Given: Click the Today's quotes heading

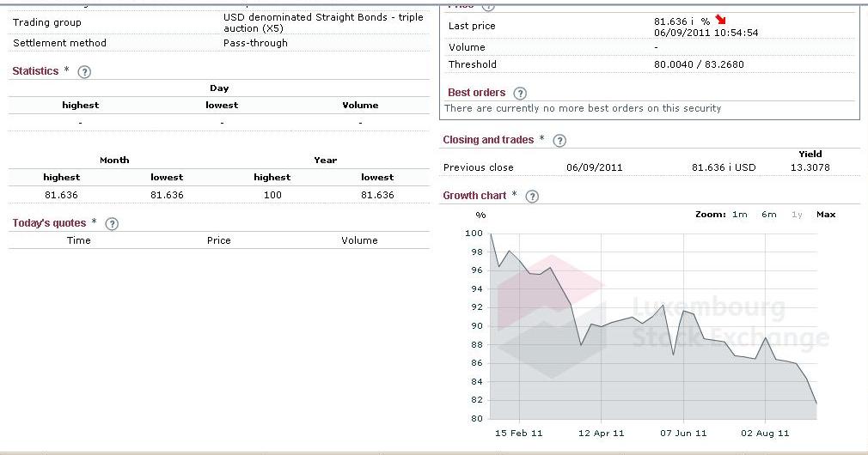Looking at the screenshot, I should (49, 223).
